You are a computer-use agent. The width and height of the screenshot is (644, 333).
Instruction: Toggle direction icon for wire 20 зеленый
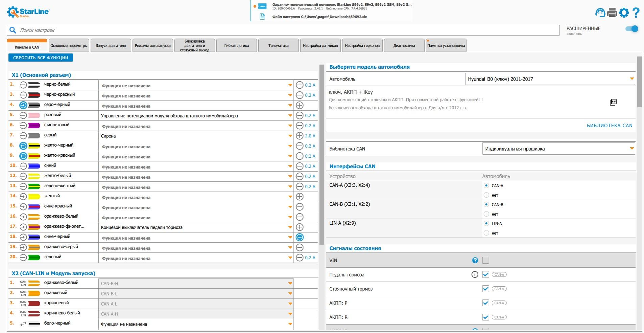pos(23,258)
